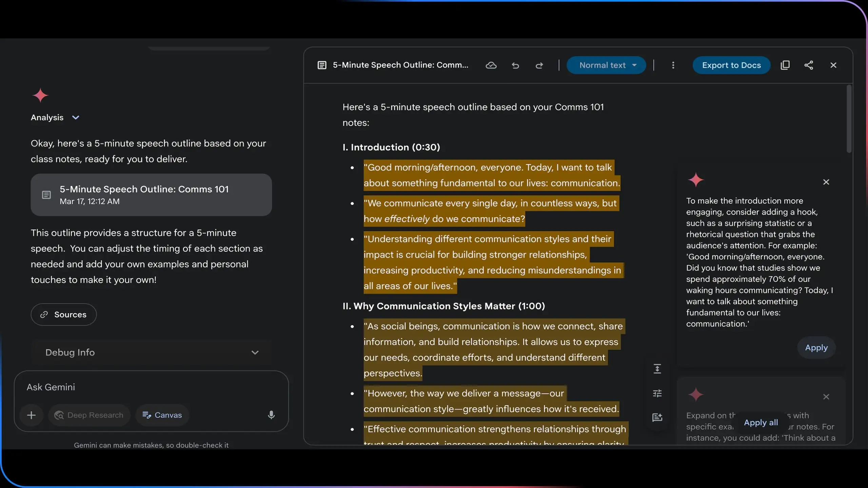The width and height of the screenshot is (868, 488).
Task: Click the change tone sliders icon
Action: [x=657, y=393]
